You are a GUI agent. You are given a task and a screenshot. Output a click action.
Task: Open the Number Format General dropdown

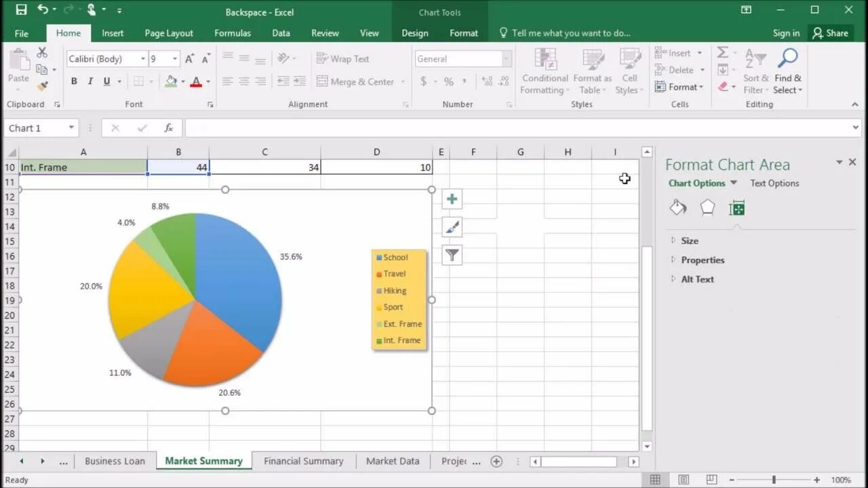506,59
